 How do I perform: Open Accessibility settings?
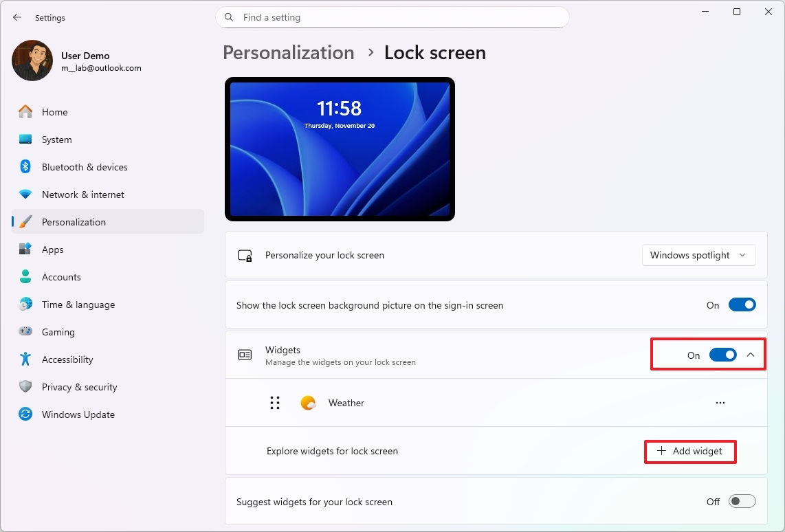67,359
